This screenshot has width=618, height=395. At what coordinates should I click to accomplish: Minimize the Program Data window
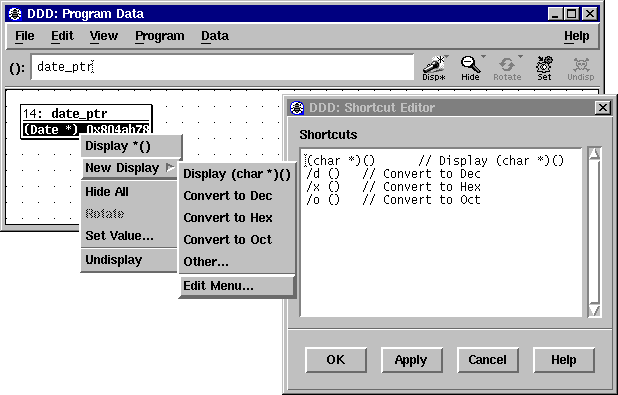555,14
